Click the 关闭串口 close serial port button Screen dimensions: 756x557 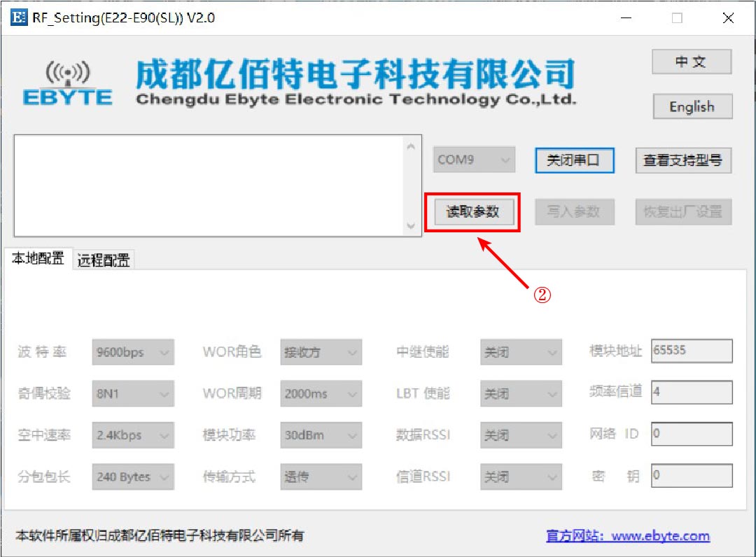tap(574, 160)
